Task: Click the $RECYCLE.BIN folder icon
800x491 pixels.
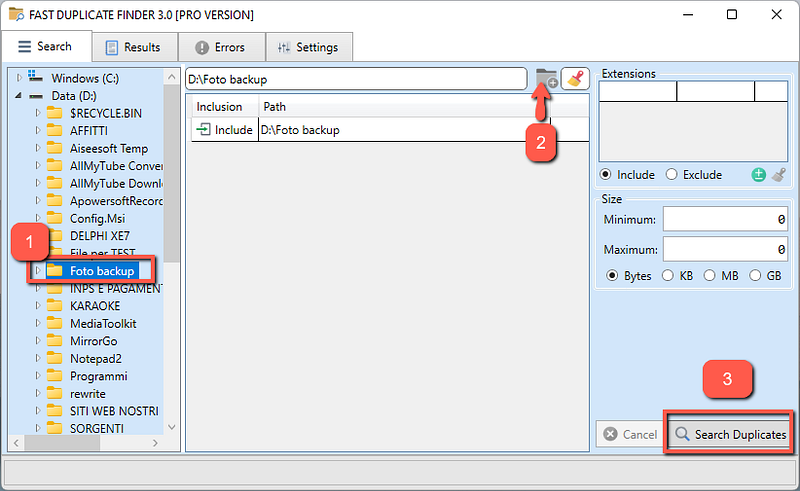Action: click(55, 113)
